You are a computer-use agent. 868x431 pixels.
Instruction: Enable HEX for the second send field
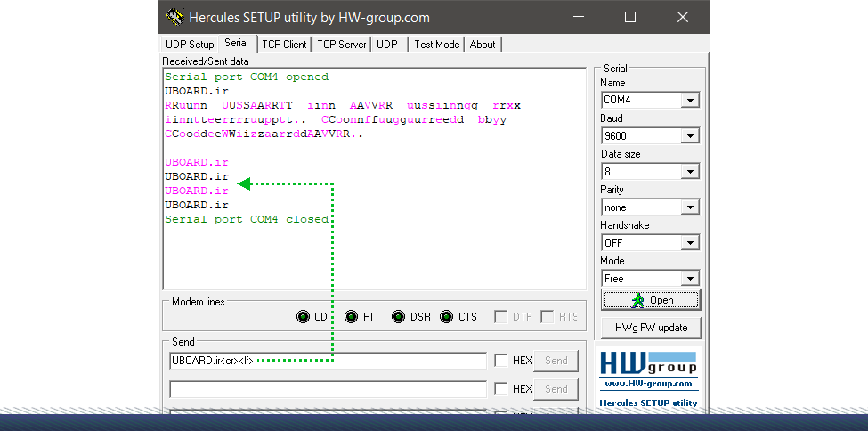(501, 389)
